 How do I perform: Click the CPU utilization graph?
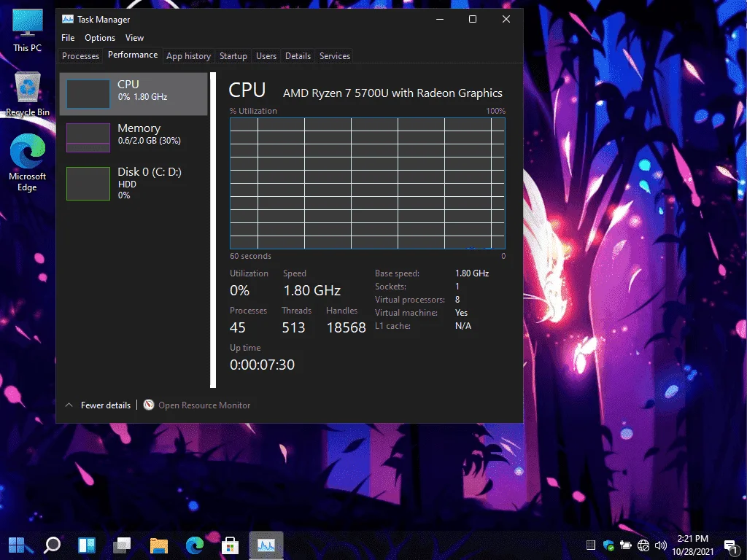pos(368,183)
